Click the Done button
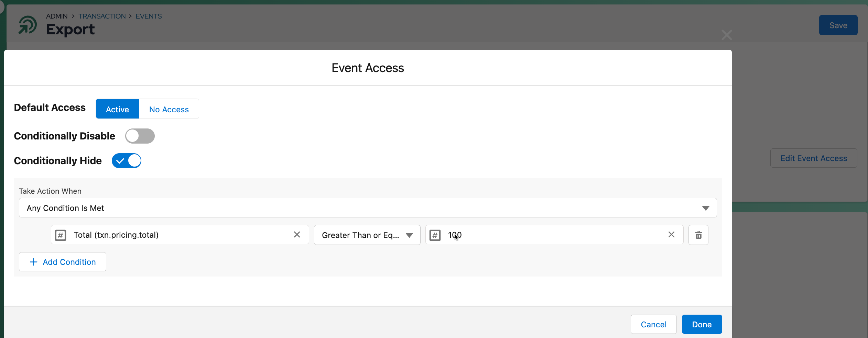 tap(702, 324)
